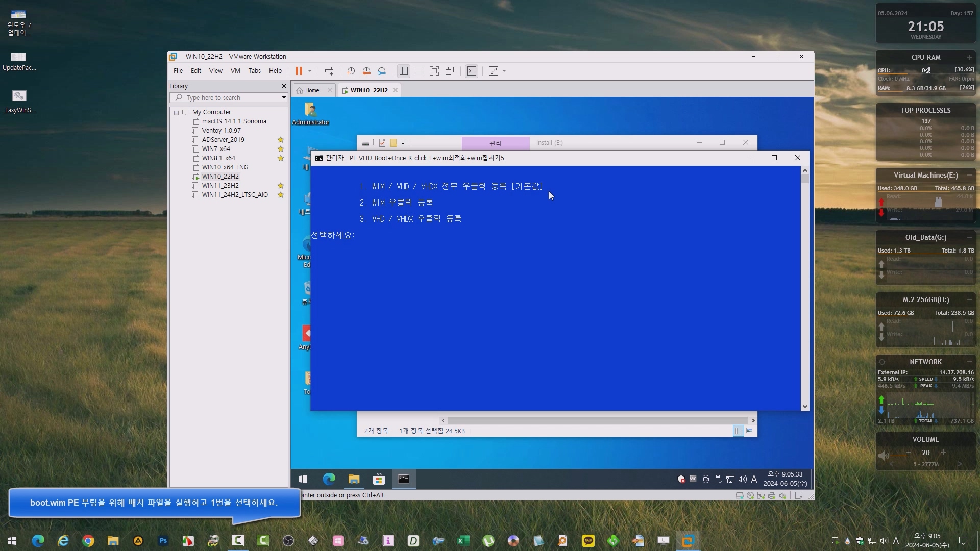The width and height of the screenshot is (980, 551).
Task: Open File Explorer in guest taskbar
Action: [x=354, y=479]
